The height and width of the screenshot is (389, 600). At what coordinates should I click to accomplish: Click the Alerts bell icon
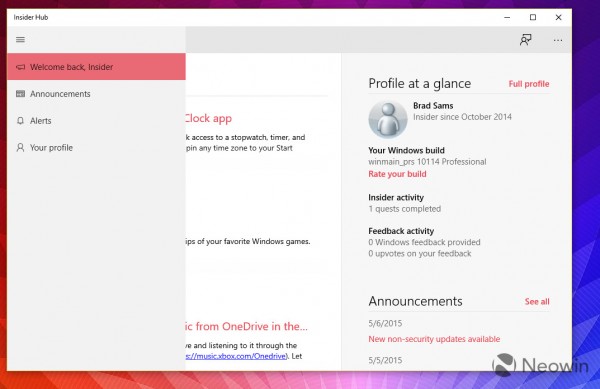click(x=20, y=121)
